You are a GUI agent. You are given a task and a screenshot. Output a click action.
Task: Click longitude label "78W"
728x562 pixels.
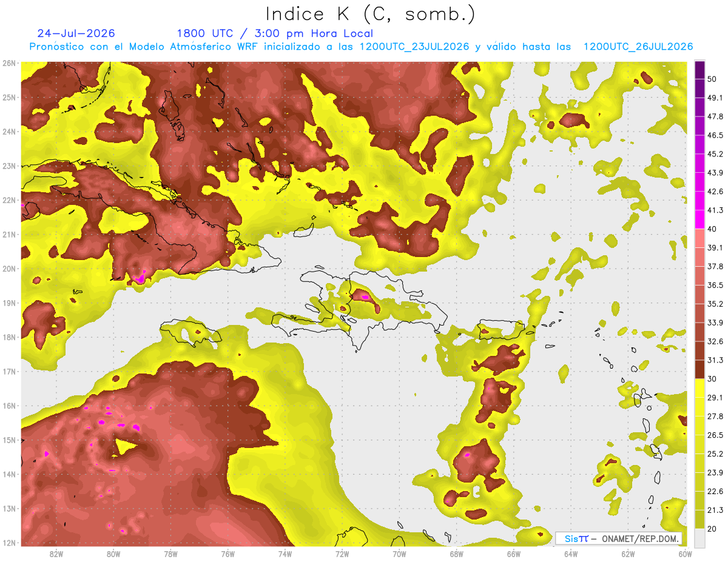coord(170,554)
